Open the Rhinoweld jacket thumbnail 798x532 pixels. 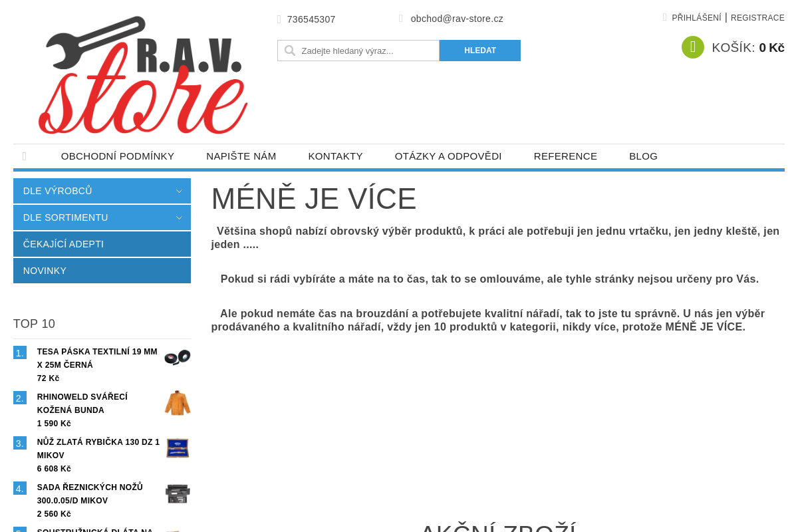click(178, 403)
